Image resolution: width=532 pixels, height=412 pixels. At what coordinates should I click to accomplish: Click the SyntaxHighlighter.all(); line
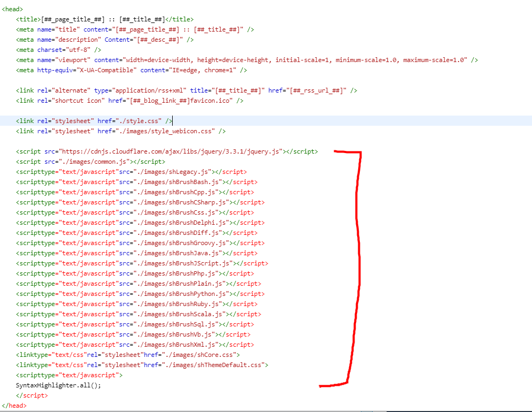pos(58,386)
